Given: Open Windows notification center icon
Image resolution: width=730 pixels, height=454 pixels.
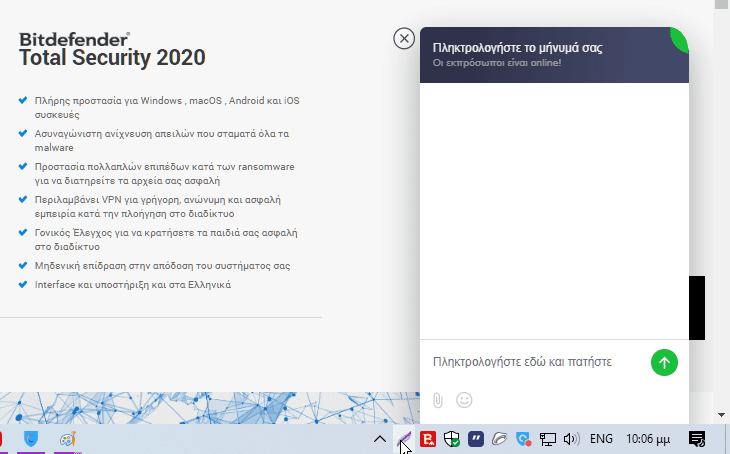Looking at the screenshot, I should [x=697, y=439].
